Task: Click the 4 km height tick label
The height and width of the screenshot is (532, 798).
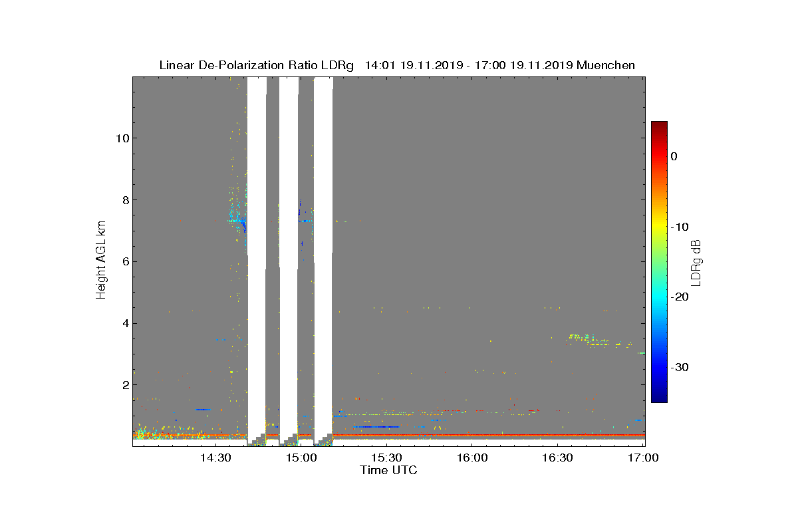Action: (125, 323)
